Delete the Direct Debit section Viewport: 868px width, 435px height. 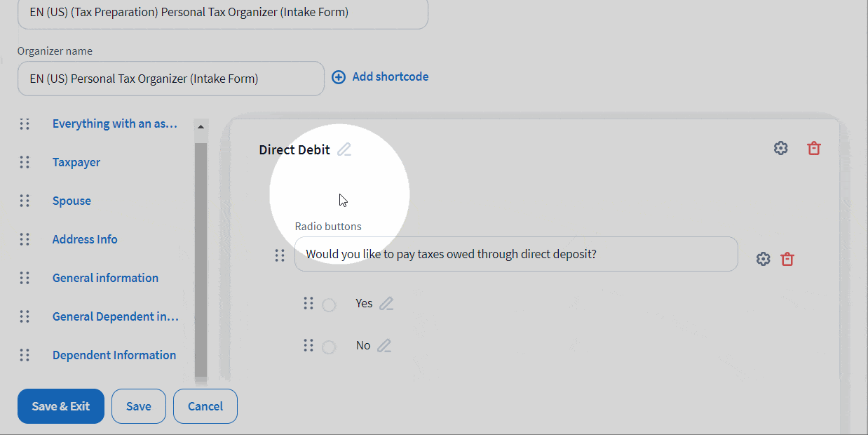(813, 148)
